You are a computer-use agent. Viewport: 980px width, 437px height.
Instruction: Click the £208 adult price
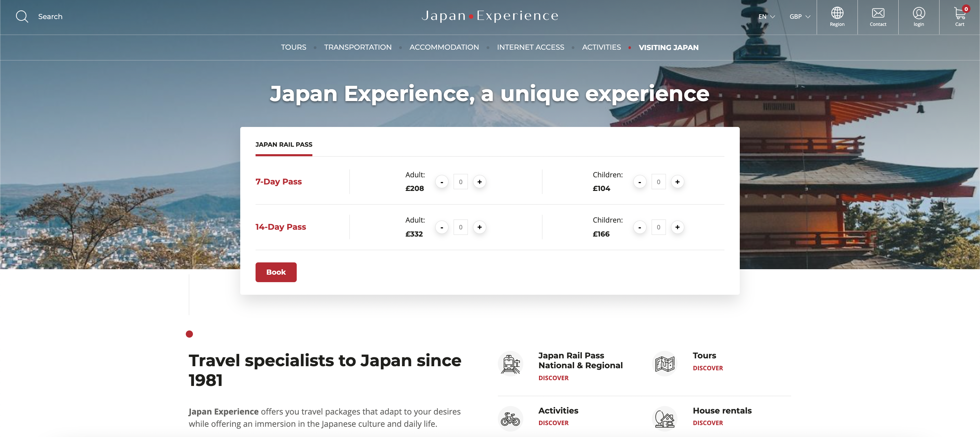click(414, 189)
